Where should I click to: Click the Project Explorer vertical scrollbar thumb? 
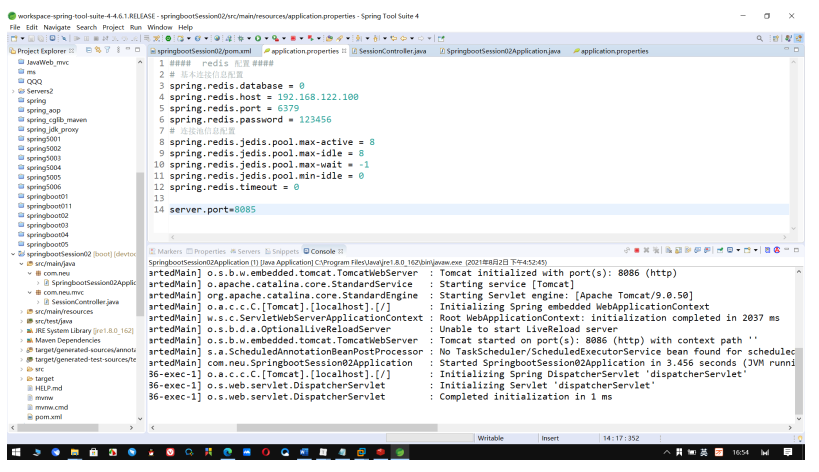pos(139,244)
